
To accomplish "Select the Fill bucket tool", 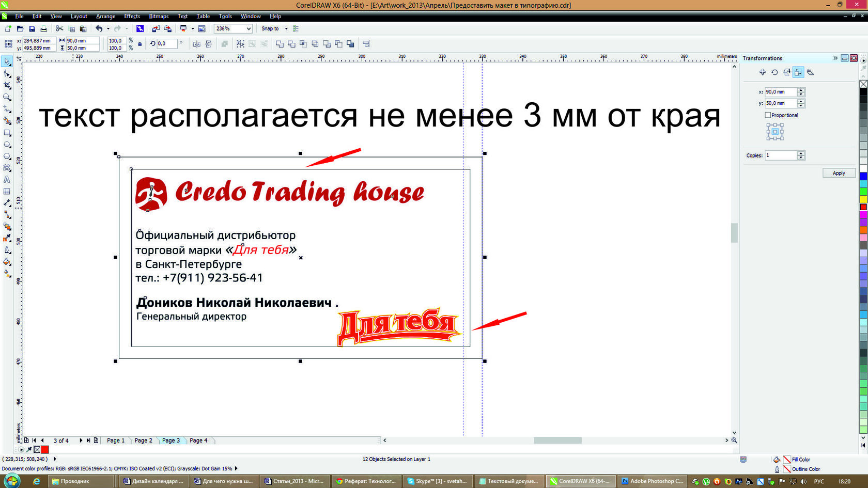I will (7, 262).
